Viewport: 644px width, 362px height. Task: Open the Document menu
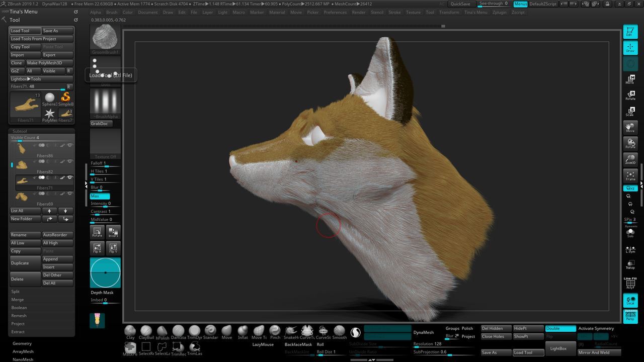tap(147, 12)
